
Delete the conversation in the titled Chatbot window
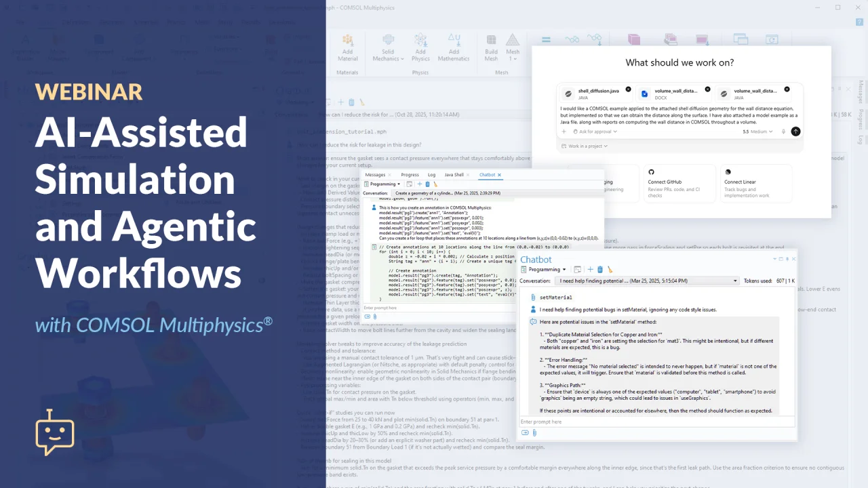[x=600, y=269]
